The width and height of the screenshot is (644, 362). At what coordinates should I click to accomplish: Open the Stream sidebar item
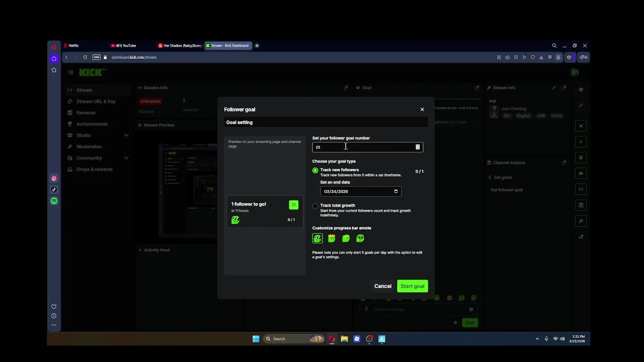(x=99, y=90)
